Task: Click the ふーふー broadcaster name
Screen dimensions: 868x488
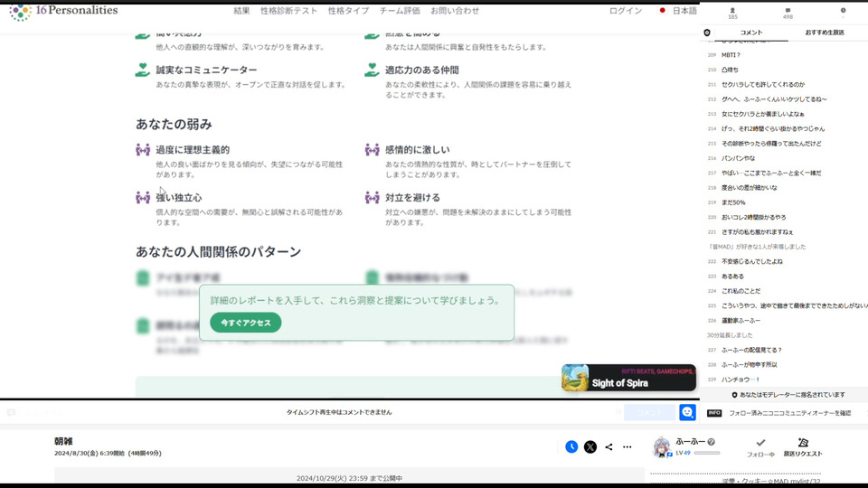Action: [690, 442]
